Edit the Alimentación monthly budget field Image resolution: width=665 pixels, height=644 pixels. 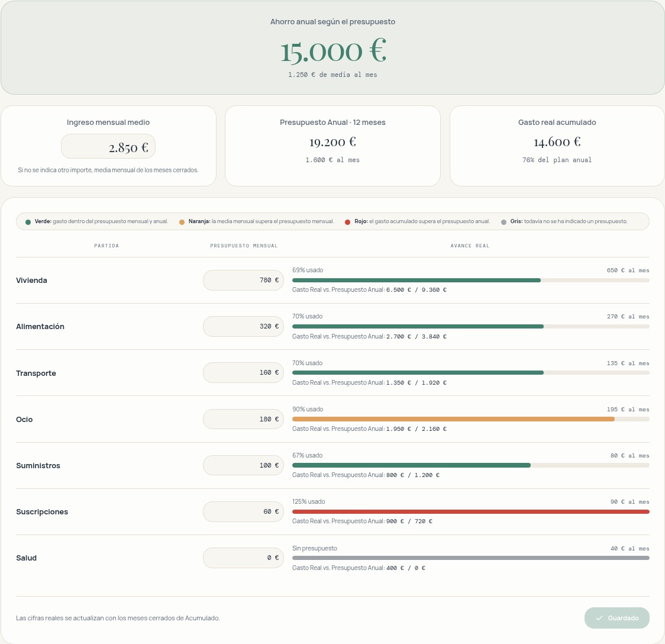pos(243,327)
